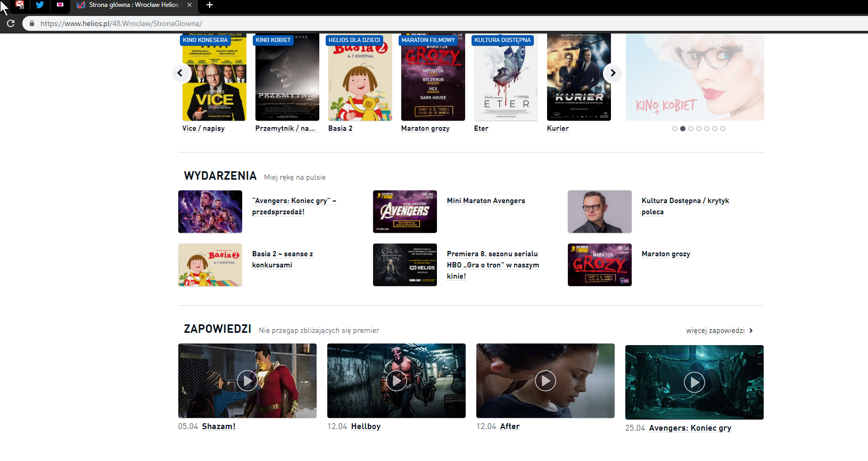Play Avengers: Koniec gry trailer

coord(694,382)
